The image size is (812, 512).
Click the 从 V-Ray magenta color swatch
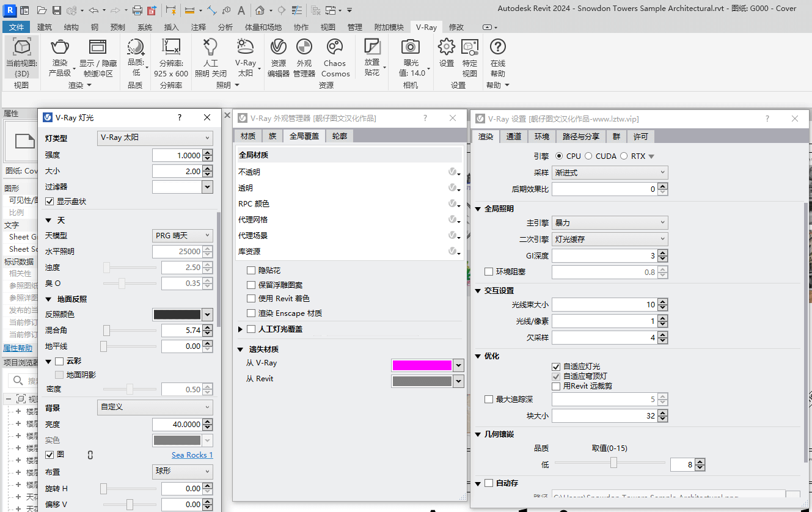422,365
